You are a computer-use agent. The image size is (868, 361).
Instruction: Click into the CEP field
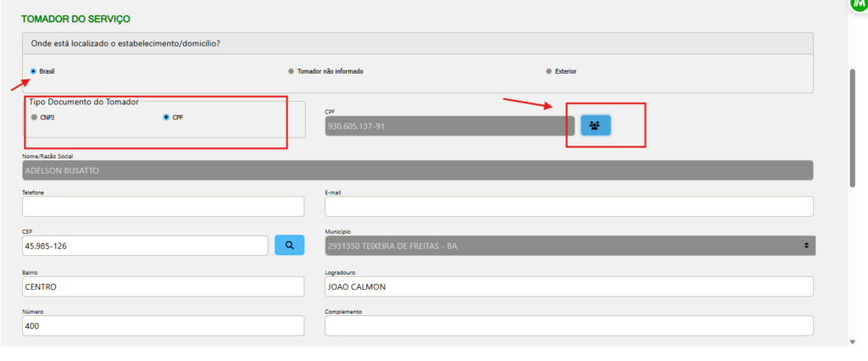coord(145,246)
